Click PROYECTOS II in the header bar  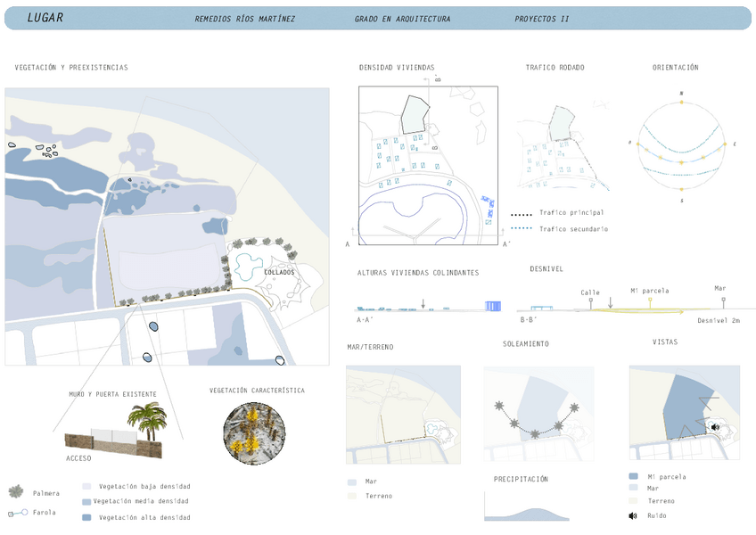(541, 19)
